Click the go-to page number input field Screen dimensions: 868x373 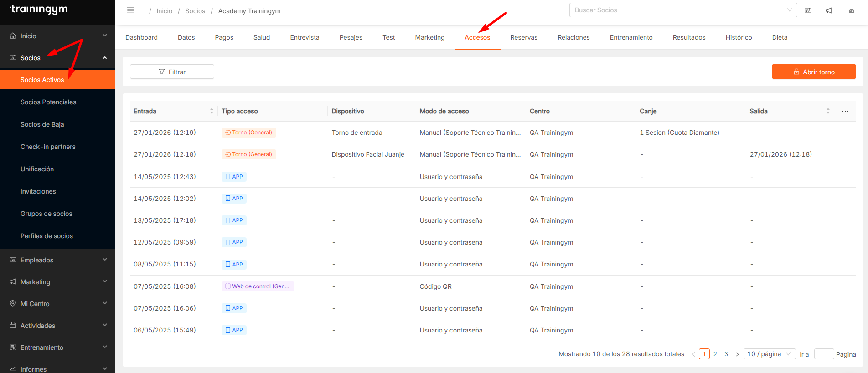click(823, 354)
